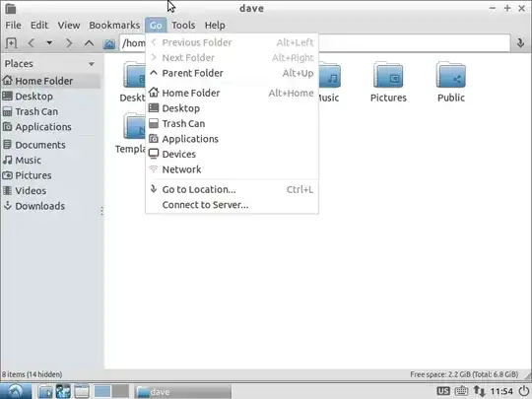Go up with the parent folder arrow
Screen dimensions: 532x399
(x=89, y=43)
